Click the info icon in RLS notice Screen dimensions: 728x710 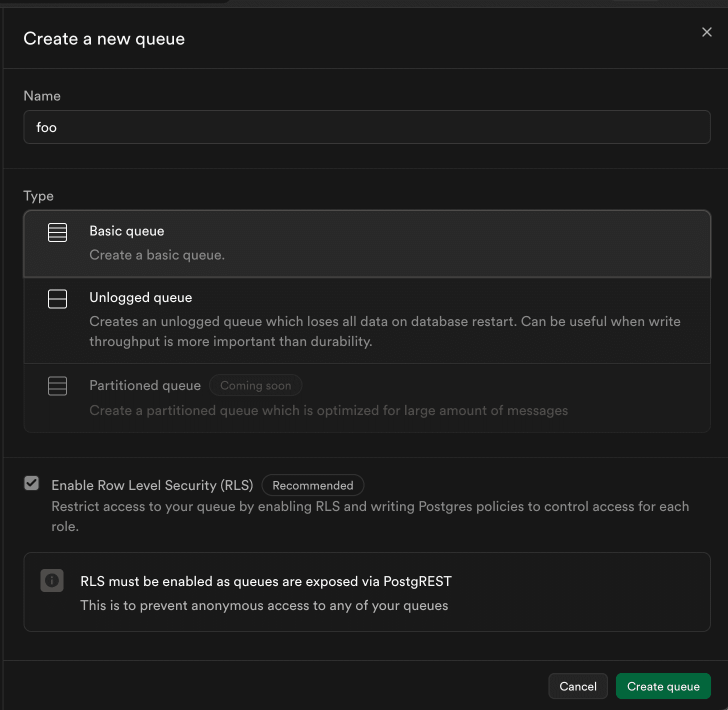51,580
